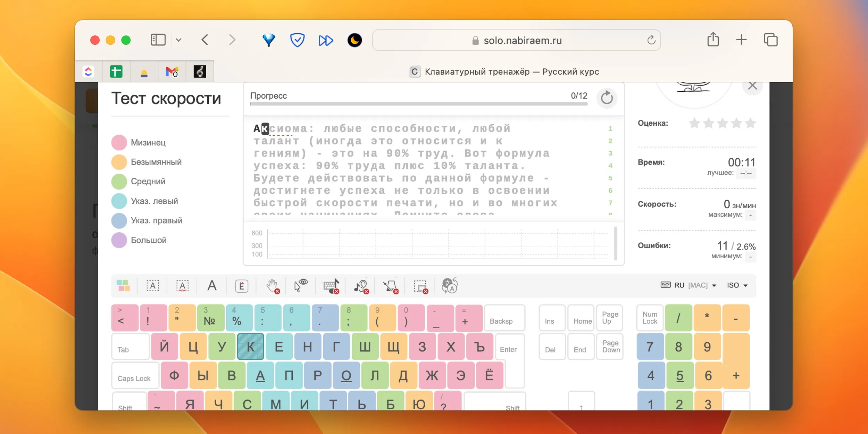The image size is (868, 434).
Task: Click the Указ. правый blue swatch
Action: click(x=119, y=220)
